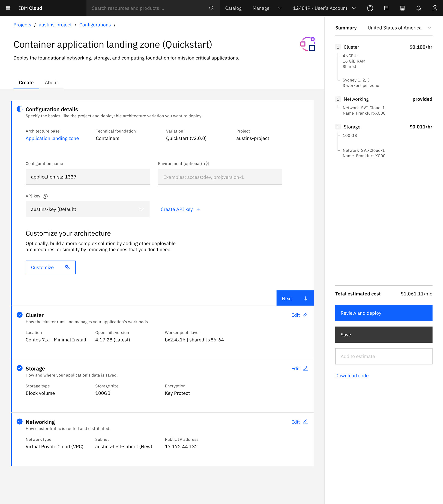443x504 pixels.
Task: Click the Customize button
Action: (x=51, y=267)
